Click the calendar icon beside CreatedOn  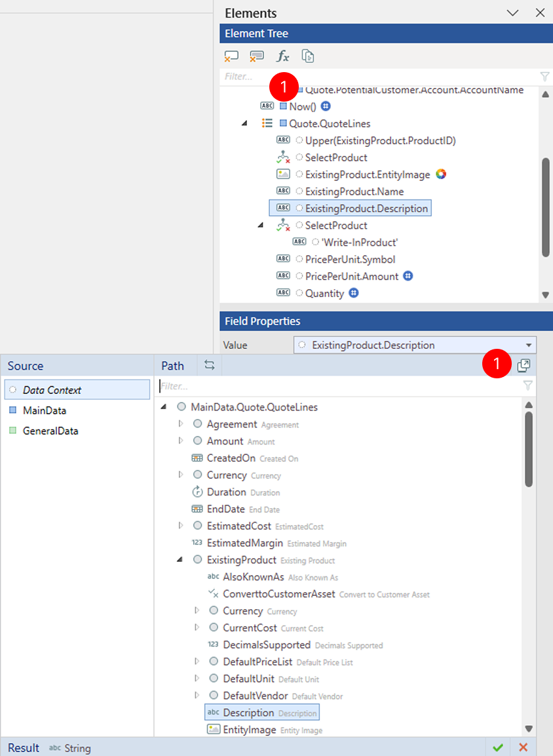pyautogui.click(x=197, y=458)
